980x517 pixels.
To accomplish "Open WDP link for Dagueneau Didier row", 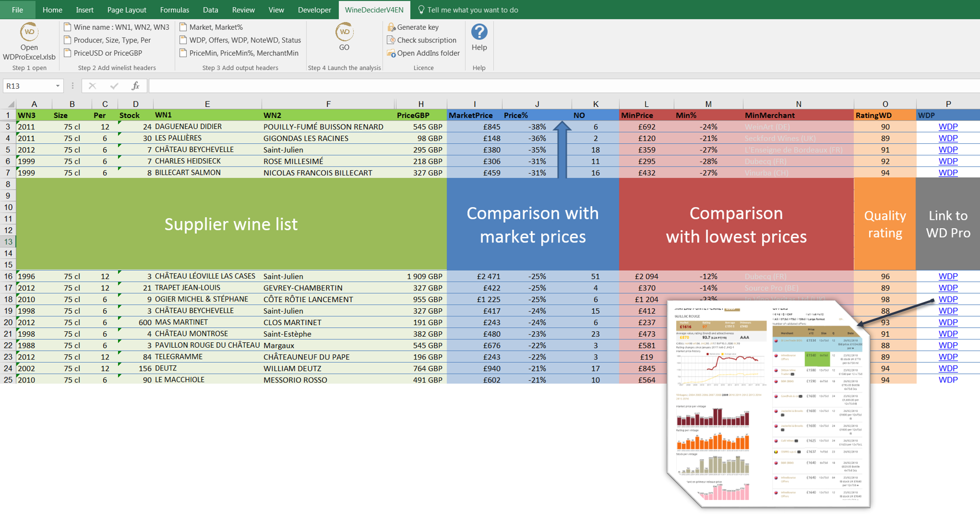I will [948, 127].
